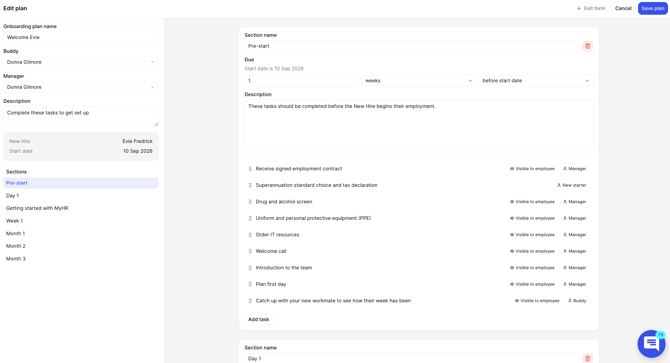Toggle Visible to employee on Catch up task
This screenshot has width=670, height=363.
[x=537, y=301]
